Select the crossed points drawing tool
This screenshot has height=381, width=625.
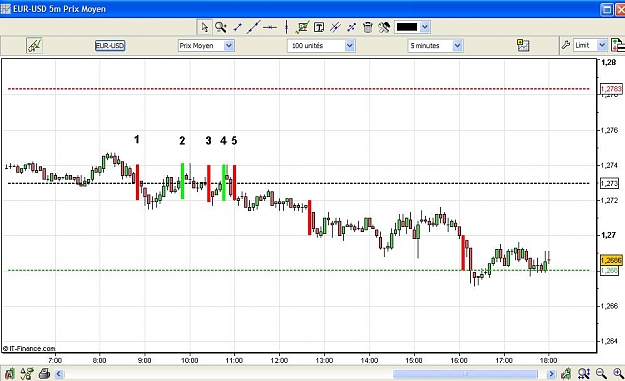click(x=352, y=27)
